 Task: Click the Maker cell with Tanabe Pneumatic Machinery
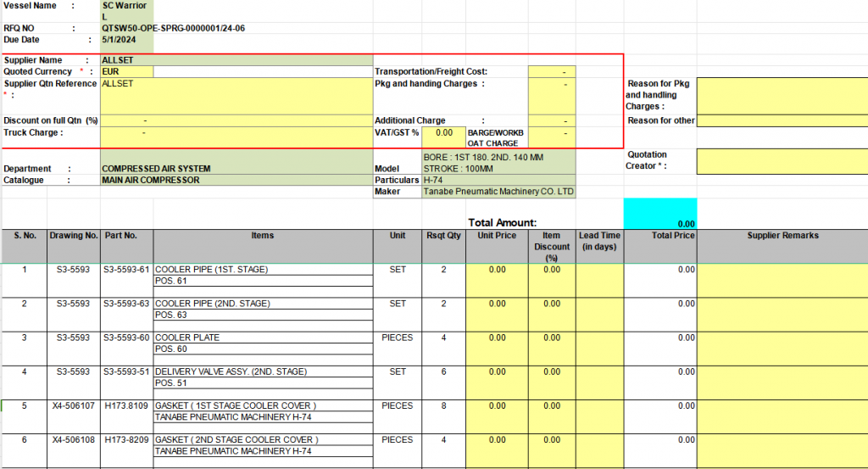click(x=498, y=192)
